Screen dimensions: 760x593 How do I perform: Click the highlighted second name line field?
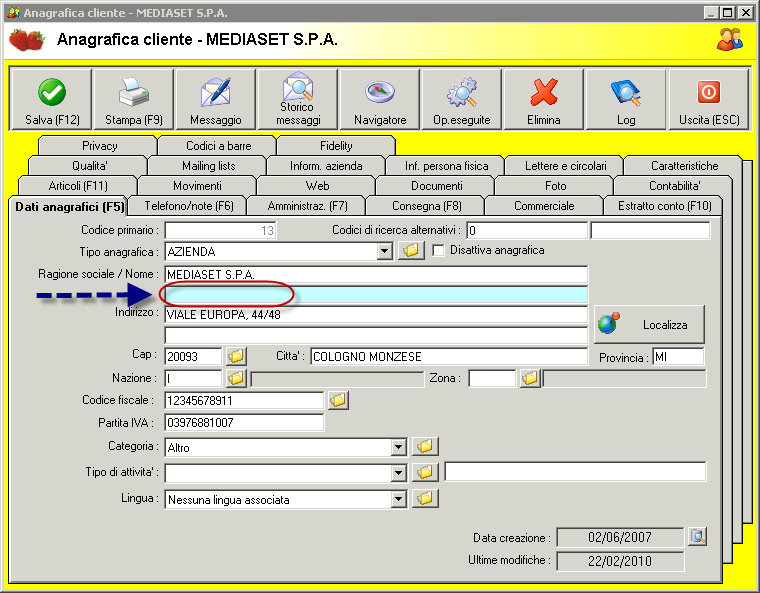376,294
